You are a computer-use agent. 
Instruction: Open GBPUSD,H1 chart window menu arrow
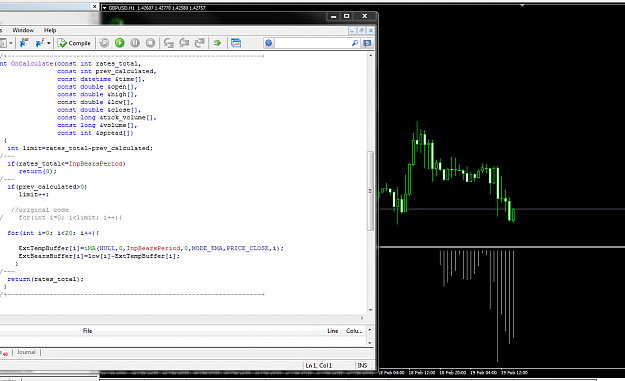click(104, 8)
